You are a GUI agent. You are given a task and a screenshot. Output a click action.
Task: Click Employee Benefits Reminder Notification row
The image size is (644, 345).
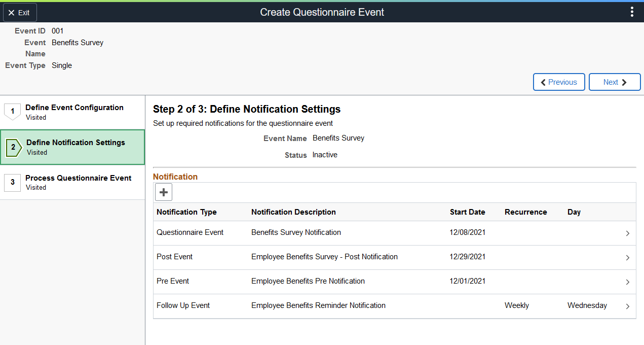click(x=318, y=305)
